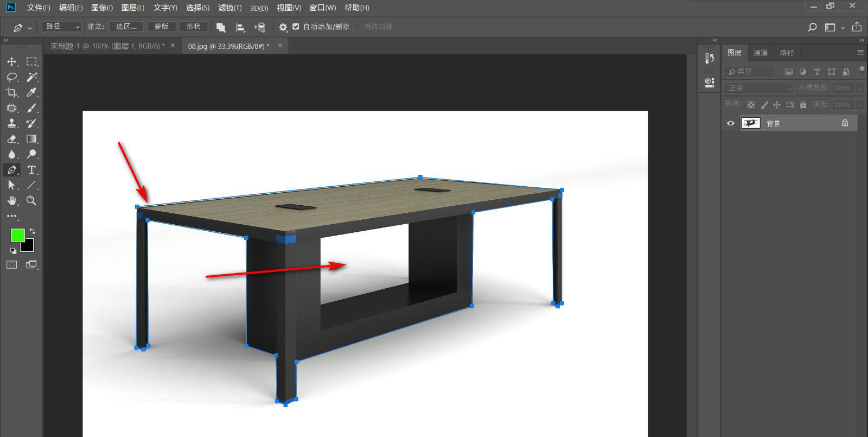Viewport: 868px width, 437px height.
Task: Click the 选区... button
Action: (126, 27)
